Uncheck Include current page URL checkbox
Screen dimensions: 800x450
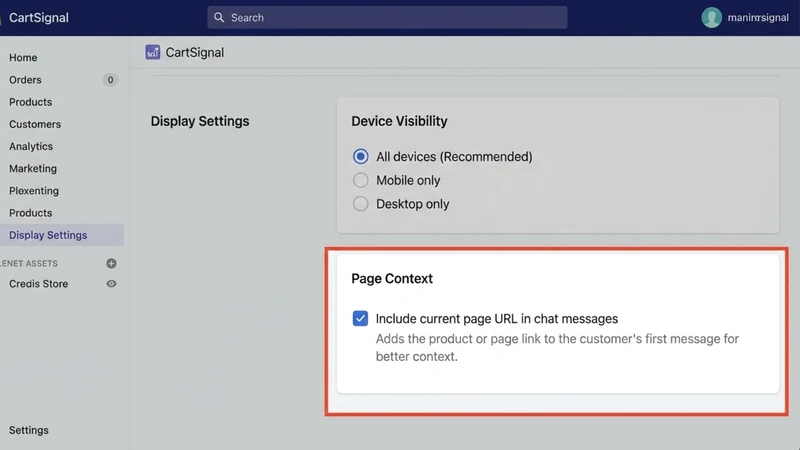point(360,318)
